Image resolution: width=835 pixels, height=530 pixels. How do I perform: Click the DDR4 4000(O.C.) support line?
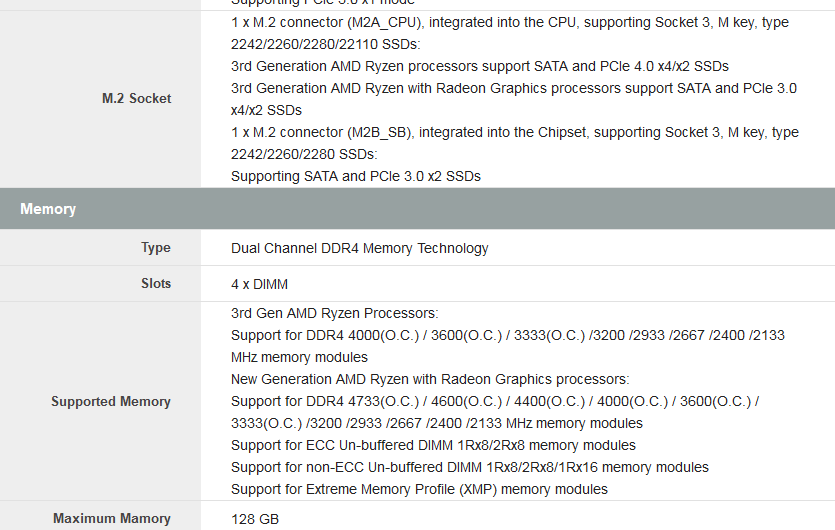tap(507, 335)
